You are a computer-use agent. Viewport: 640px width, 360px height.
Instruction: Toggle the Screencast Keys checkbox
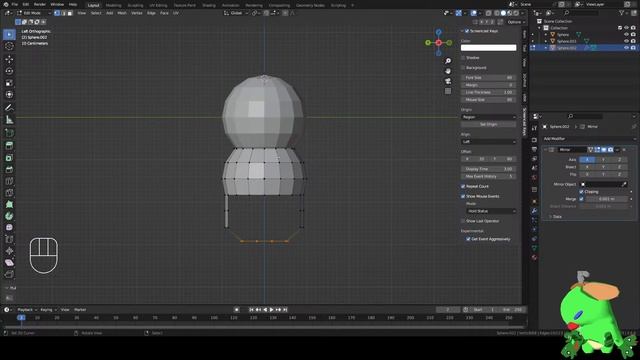click(467, 31)
